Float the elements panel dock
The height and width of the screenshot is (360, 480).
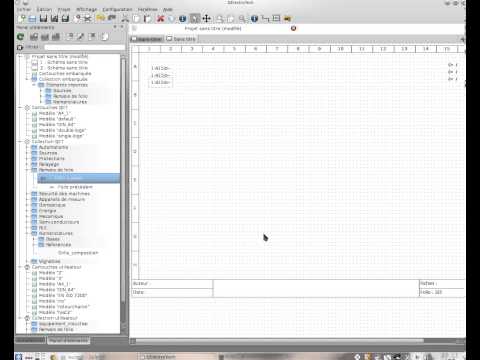(115, 27)
